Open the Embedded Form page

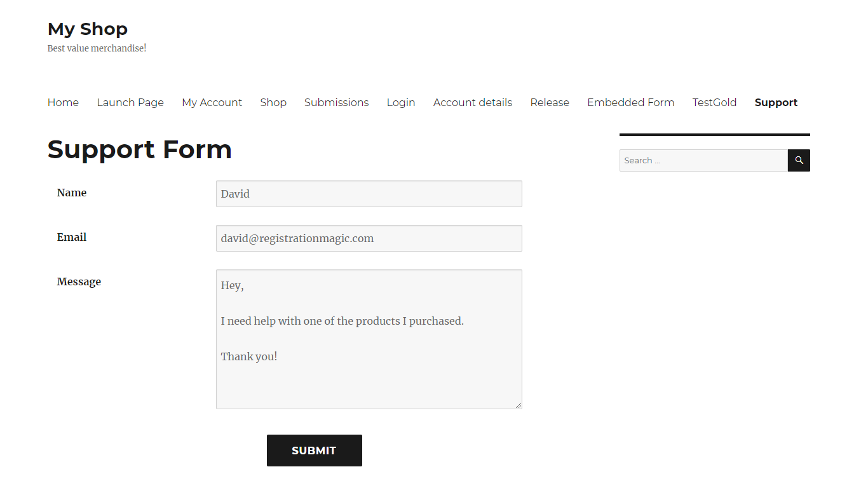click(630, 102)
